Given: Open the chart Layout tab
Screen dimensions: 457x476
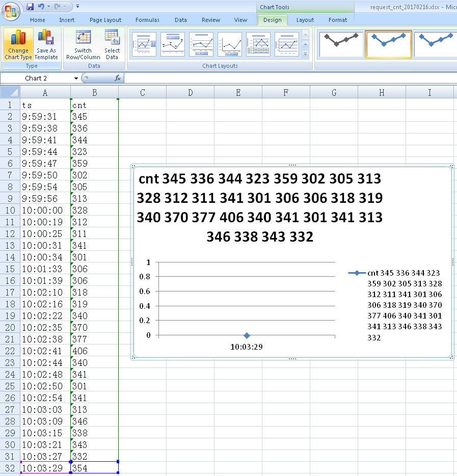Looking at the screenshot, I should point(305,20).
